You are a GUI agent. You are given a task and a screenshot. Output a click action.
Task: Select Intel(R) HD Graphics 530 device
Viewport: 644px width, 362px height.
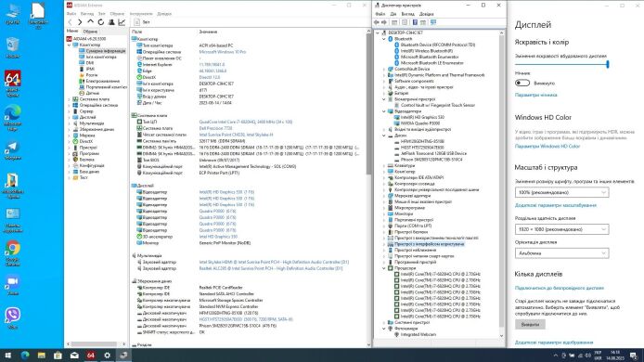(422, 117)
